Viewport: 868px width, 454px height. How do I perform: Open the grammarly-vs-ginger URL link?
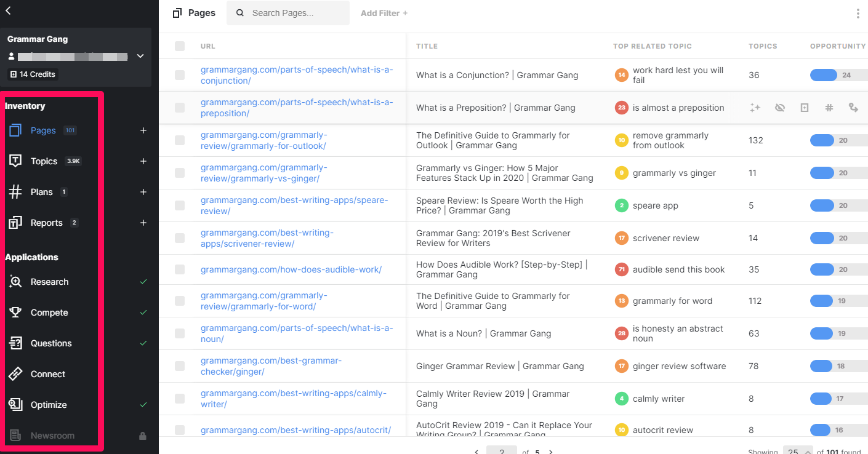point(264,173)
